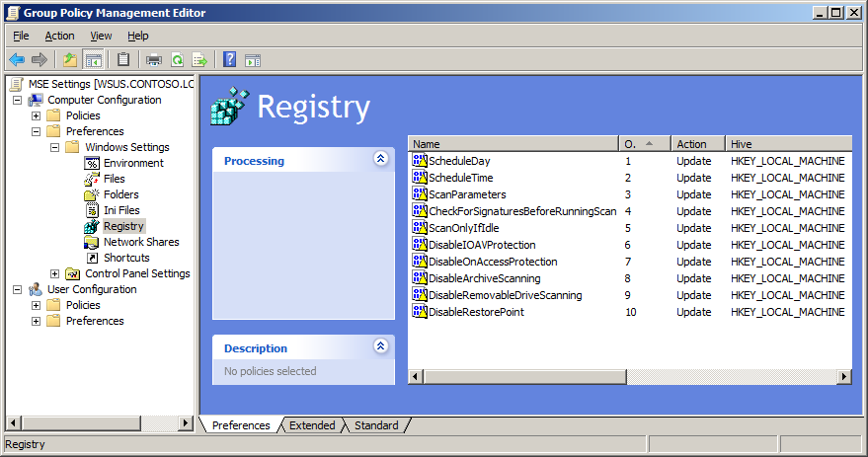Switch to the Extended tab
868x457 pixels.
coord(312,425)
